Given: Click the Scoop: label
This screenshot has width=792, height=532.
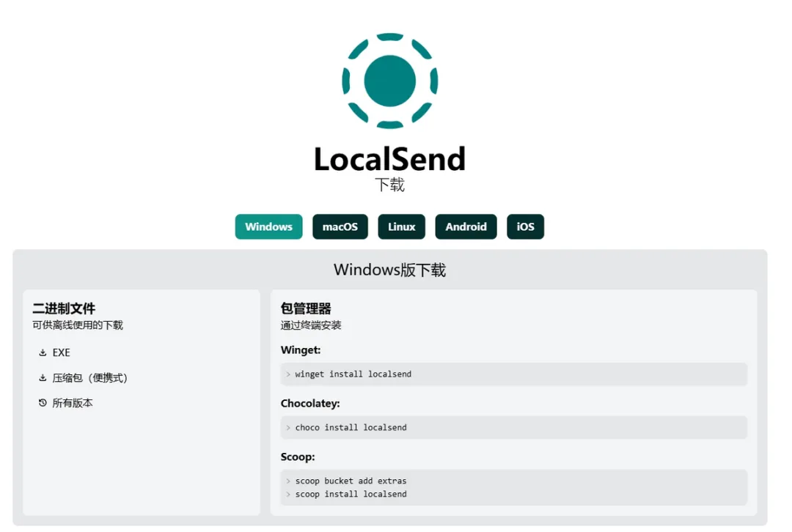Looking at the screenshot, I should pyautogui.click(x=298, y=457).
